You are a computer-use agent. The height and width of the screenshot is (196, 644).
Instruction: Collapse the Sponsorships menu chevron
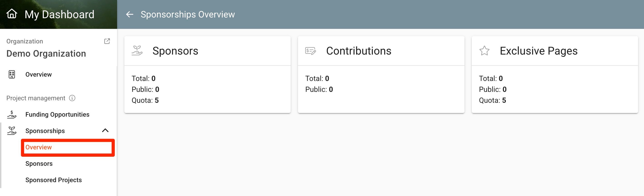(105, 130)
